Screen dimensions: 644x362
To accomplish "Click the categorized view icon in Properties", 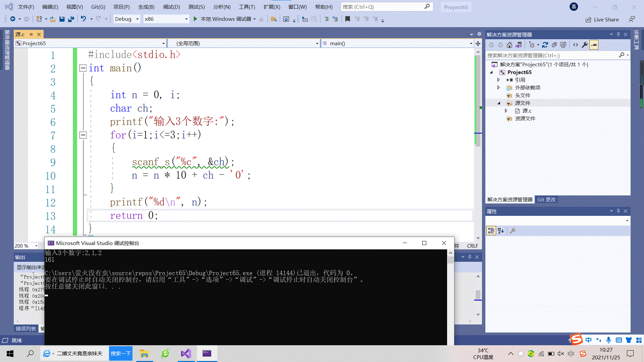I will (491, 231).
